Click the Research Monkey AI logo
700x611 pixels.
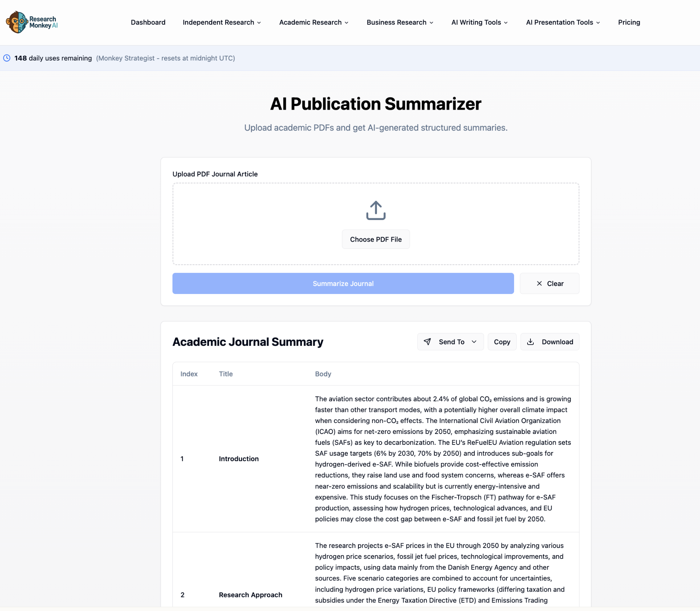[32, 22]
